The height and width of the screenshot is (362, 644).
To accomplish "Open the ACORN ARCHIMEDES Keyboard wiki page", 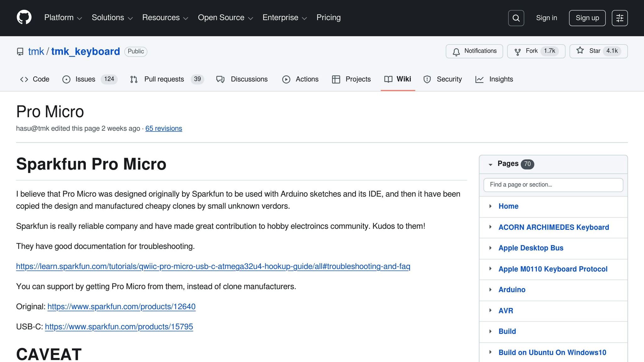I will point(554,227).
